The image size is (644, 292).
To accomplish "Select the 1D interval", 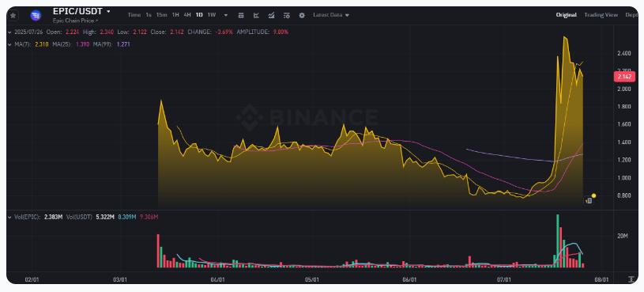I will [x=199, y=15].
